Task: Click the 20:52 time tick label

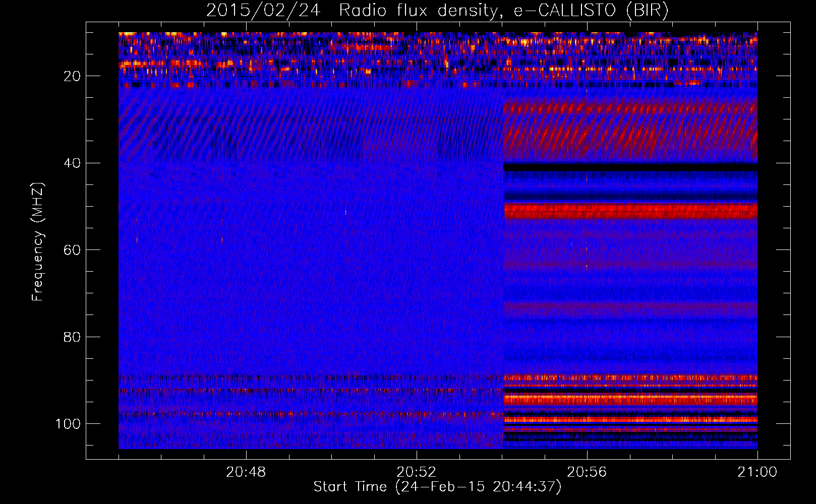Action: tap(416, 472)
